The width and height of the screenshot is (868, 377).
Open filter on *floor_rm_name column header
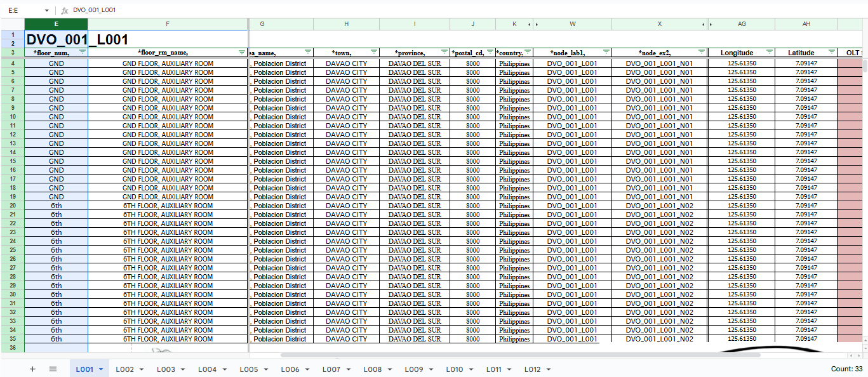pyautogui.click(x=242, y=53)
